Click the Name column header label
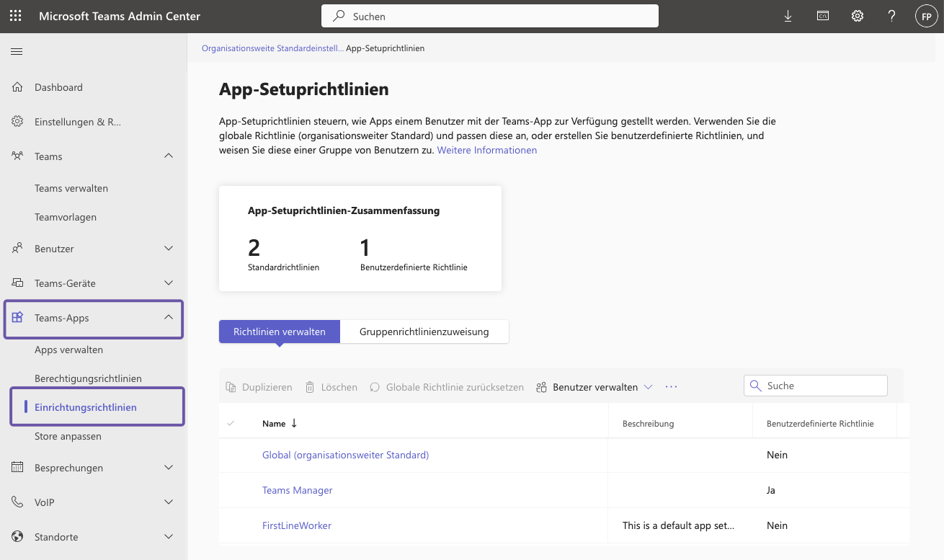This screenshot has height=560, width=944. tap(274, 424)
